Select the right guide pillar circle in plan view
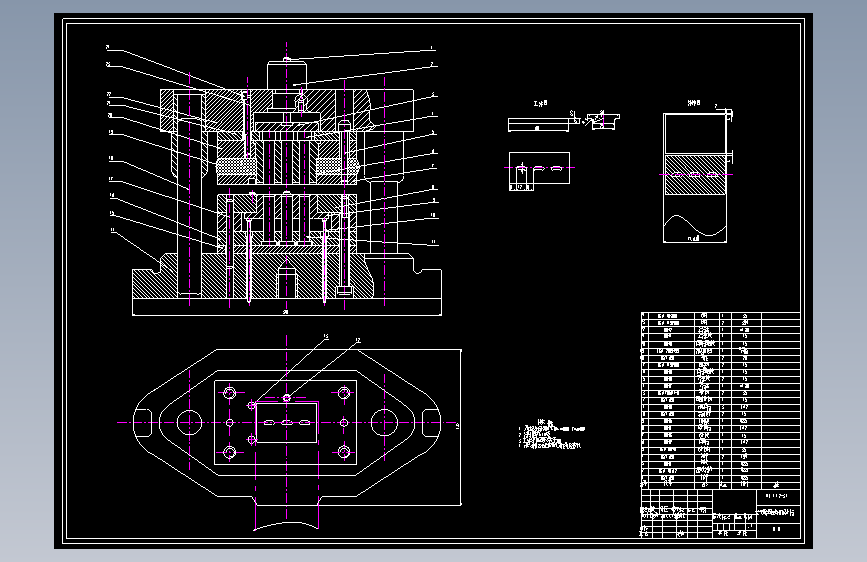Screen dimensions: 867x562 (x=384, y=423)
